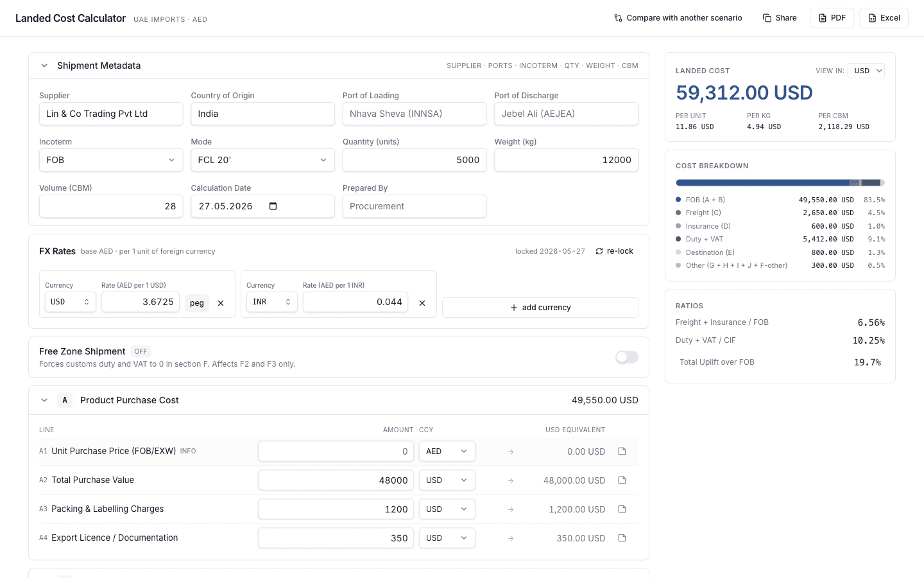Open the Mode FCL 20' dropdown
The width and height of the screenshot is (924, 578).
click(262, 160)
